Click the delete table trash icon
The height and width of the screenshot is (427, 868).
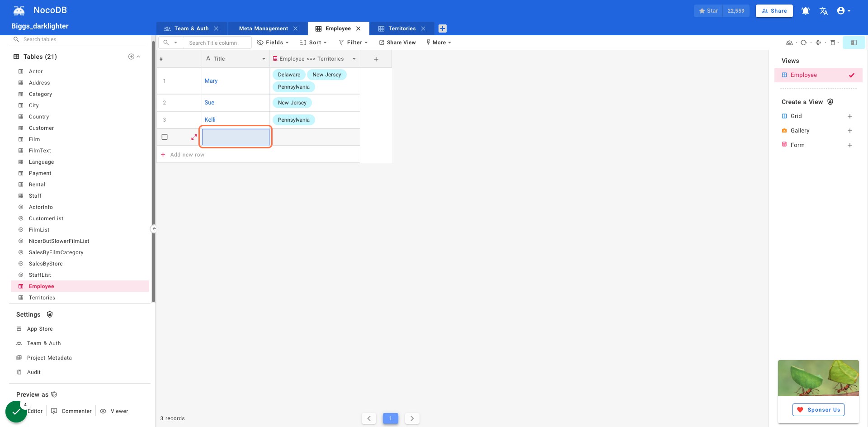click(x=833, y=43)
